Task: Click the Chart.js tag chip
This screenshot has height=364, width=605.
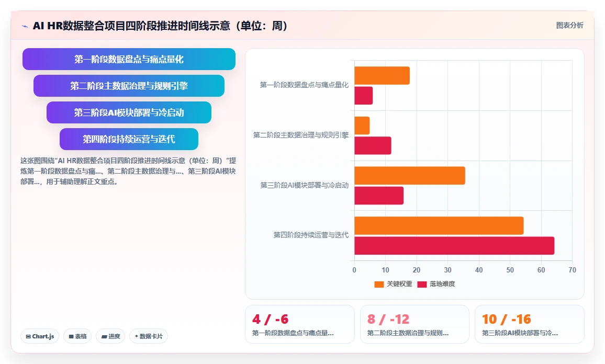Action: tap(40, 336)
